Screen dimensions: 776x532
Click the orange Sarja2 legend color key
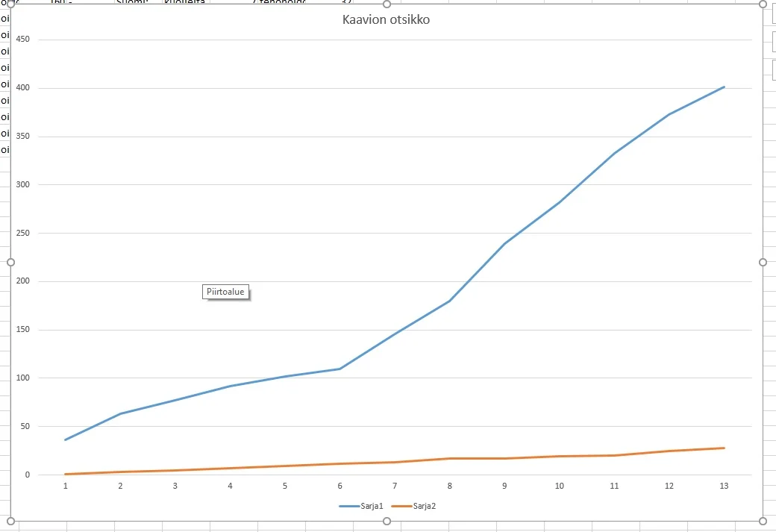[x=401, y=506]
